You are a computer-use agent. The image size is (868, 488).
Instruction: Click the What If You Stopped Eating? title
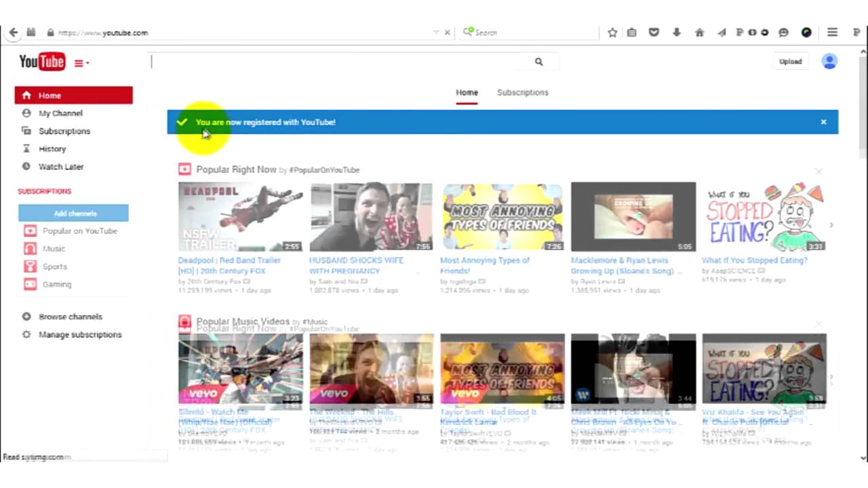pos(755,260)
